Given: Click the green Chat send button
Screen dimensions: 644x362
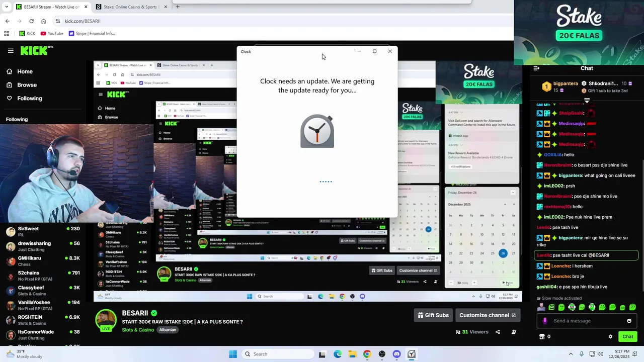Looking at the screenshot, I should [x=628, y=337].
